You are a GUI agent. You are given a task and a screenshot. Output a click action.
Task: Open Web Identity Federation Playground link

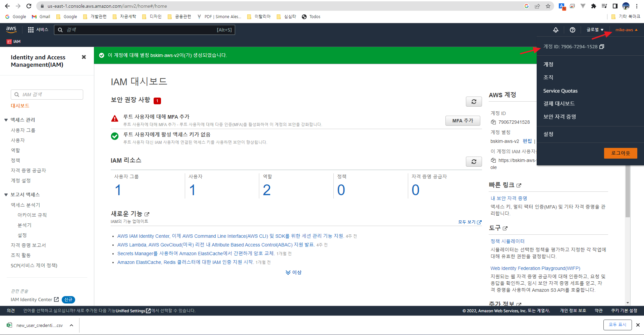[535, 268]
